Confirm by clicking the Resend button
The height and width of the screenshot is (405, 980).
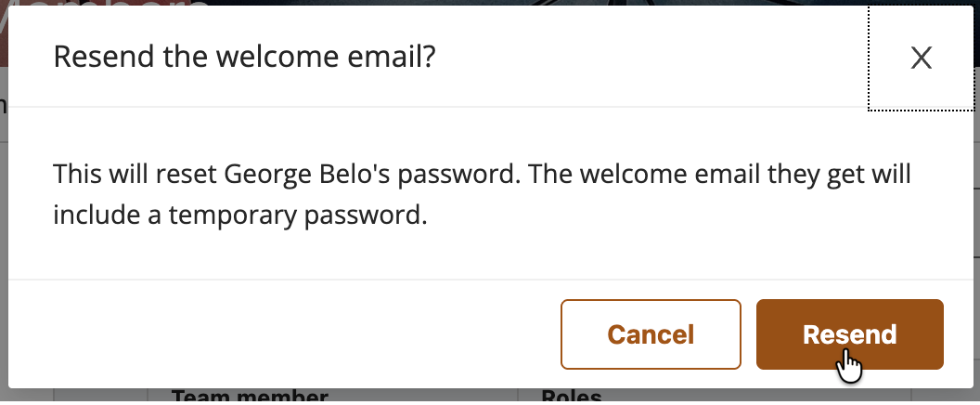(849, 334)
